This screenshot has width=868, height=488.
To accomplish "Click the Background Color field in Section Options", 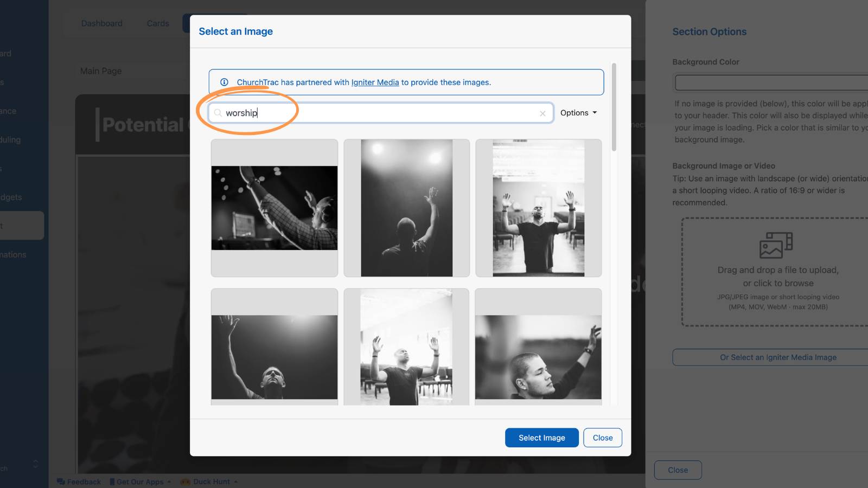I will 771,82.
